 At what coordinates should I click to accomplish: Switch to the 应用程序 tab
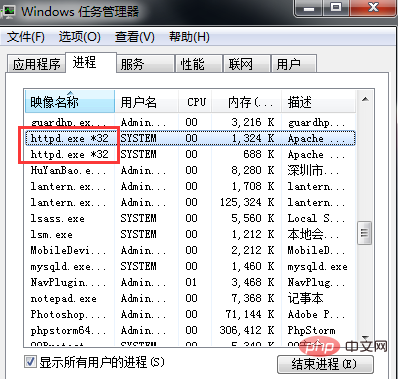click(36, 64)
